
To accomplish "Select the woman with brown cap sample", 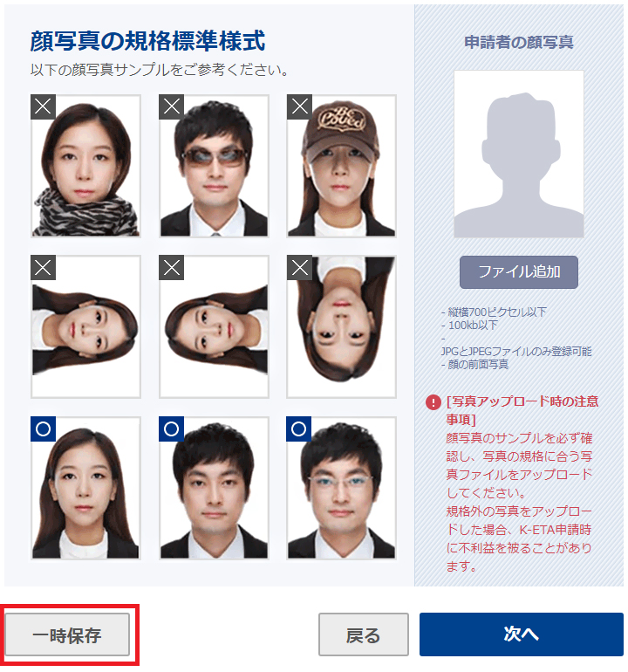I will tap(341, 166).
